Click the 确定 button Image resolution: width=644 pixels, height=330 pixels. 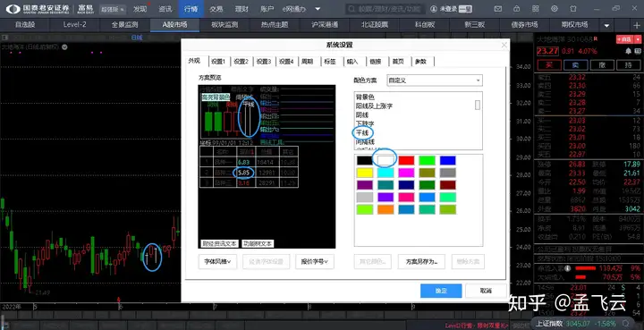tap(441, 291)
